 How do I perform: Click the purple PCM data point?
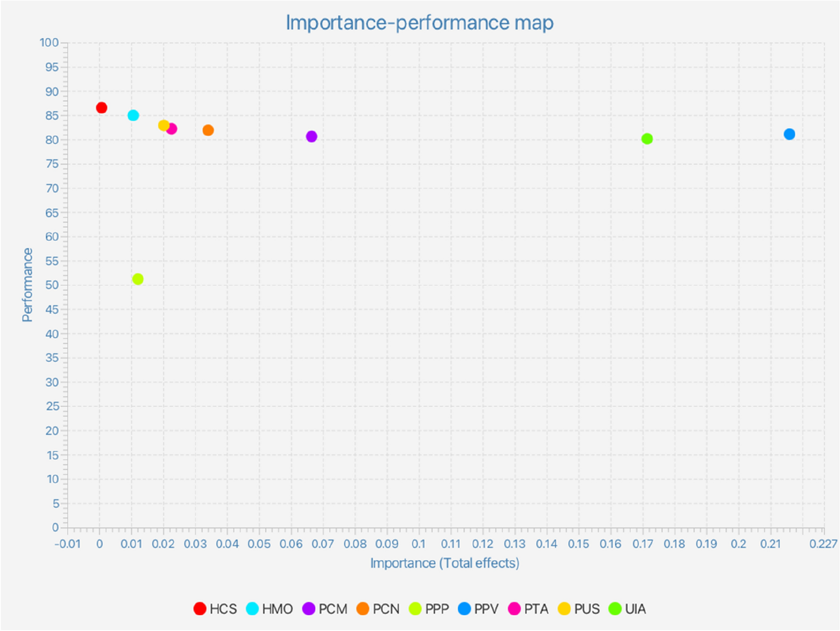click(311, 137)
